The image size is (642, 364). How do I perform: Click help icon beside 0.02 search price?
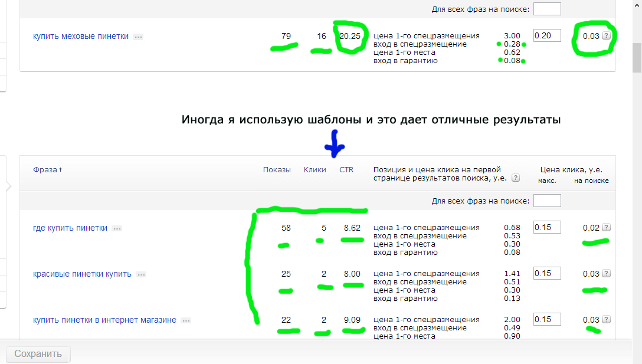607,227
